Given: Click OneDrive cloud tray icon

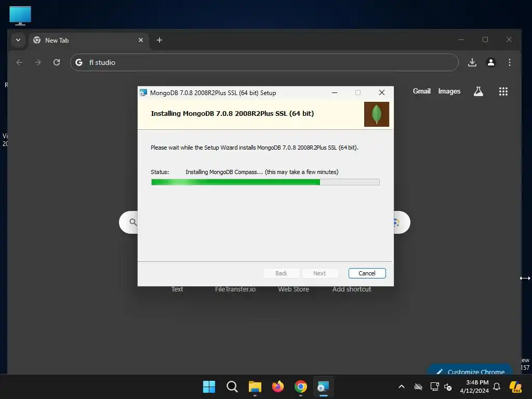Looking at the screenshot, I should pos(418,387).
